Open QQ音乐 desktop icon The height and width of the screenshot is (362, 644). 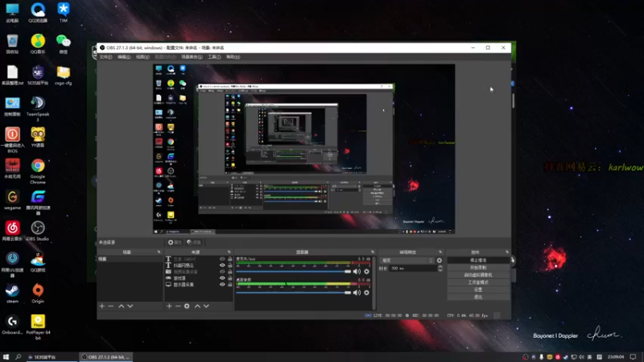pyautogui.click(x=38, y=44)
